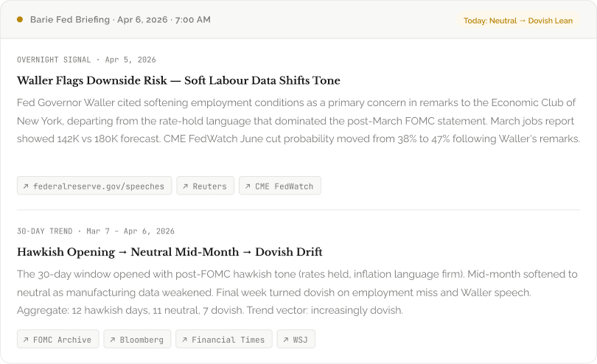The image size is (597, 364).
Task: Click the Today: Neutral → Dovish Lean badge
Action: pyautogui.click(x=517, y=21)
